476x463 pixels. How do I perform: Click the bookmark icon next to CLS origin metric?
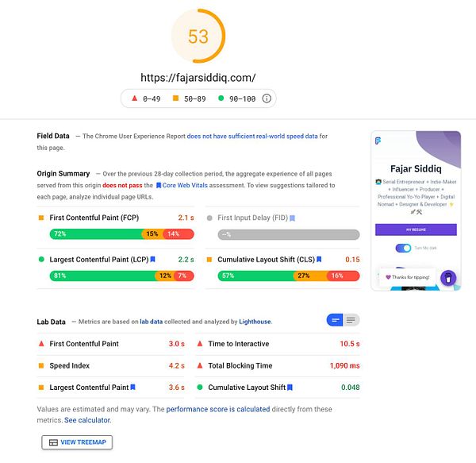click(319, 259)
